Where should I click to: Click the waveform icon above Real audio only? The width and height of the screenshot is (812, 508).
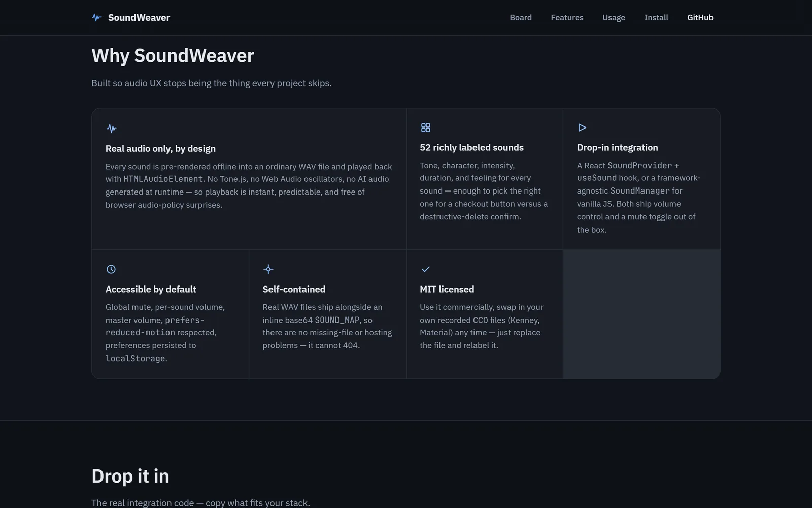tap(112, 129)
